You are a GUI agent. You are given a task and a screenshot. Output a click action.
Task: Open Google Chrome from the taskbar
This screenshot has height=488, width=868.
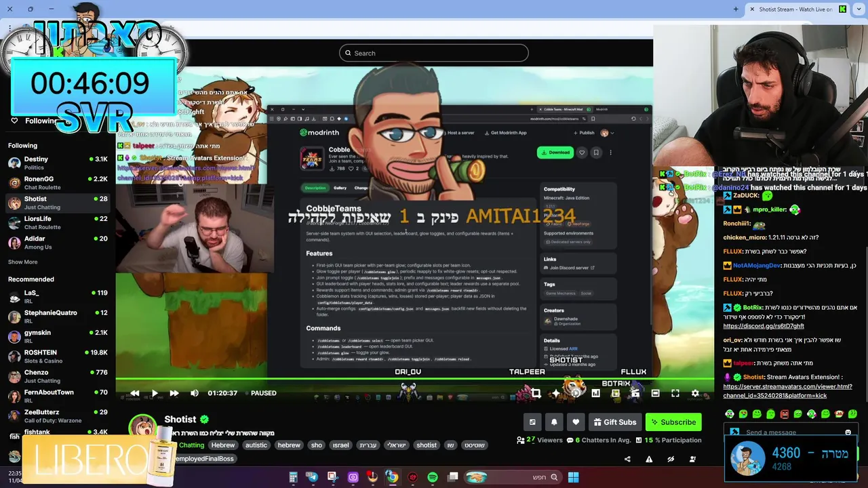coord(392,477)
